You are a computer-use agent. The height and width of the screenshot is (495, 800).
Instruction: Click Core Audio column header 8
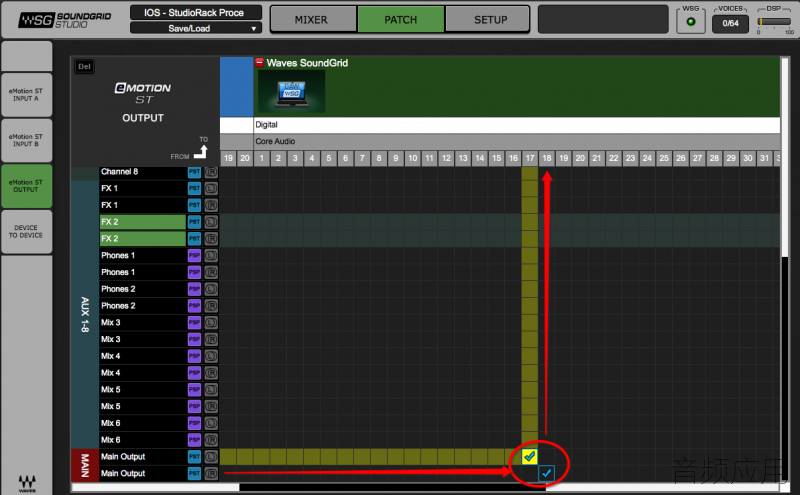point(379,158)
